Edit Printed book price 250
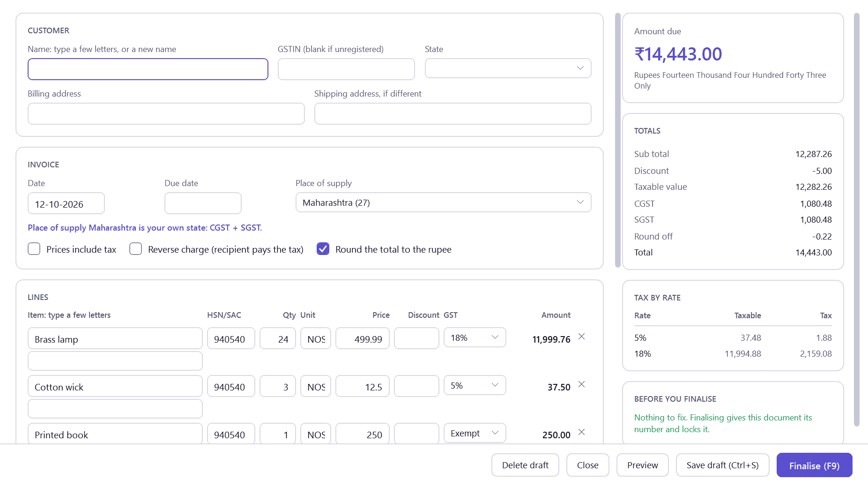 pos(363,434)
